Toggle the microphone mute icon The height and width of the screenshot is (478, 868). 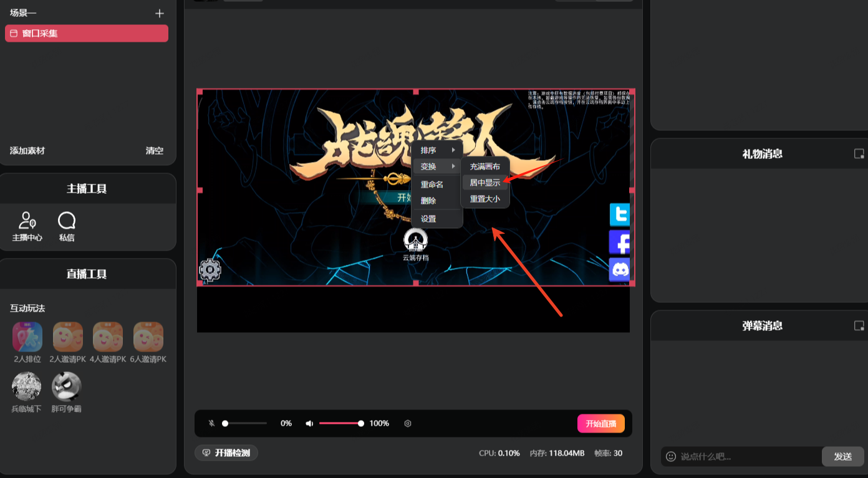point(211,424)
